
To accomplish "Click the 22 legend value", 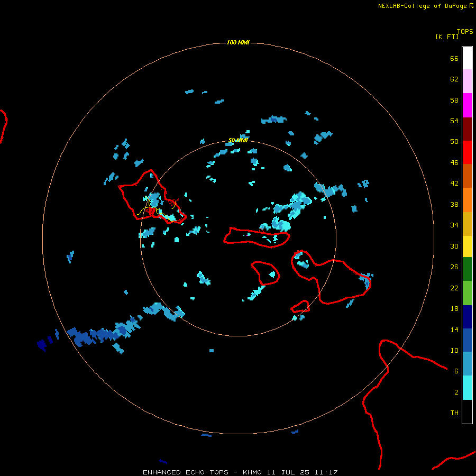I will point(454,288).
